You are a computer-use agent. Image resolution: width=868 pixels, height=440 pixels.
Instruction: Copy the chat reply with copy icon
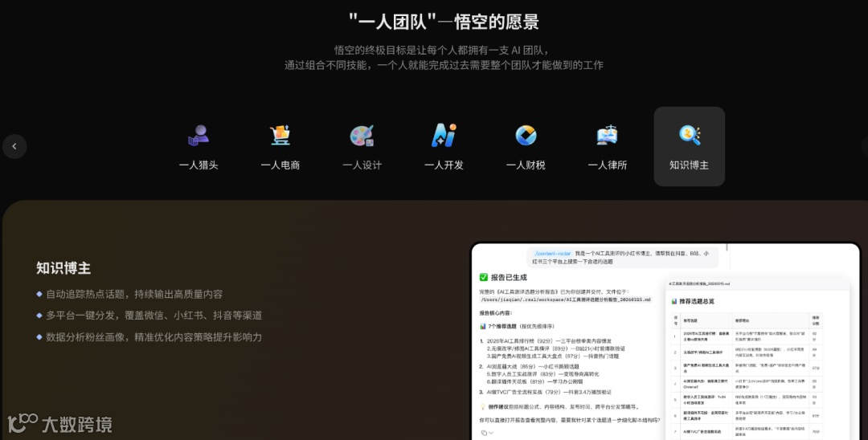484,433
